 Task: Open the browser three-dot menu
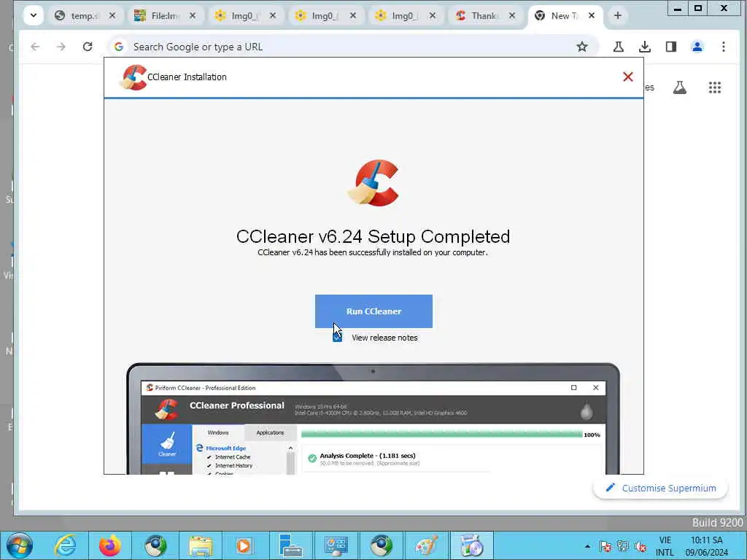[x=723, y=47]
